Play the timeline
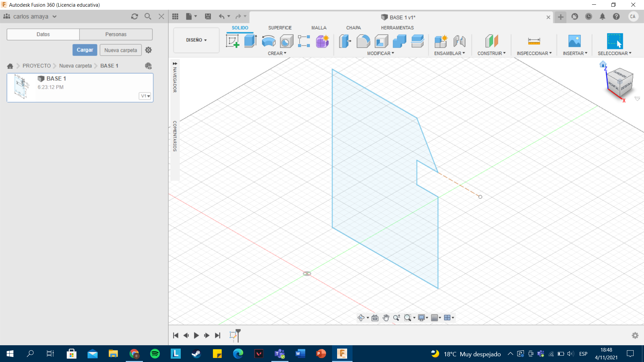This screenshot has height=362, width=644. [x=196, y=335]
